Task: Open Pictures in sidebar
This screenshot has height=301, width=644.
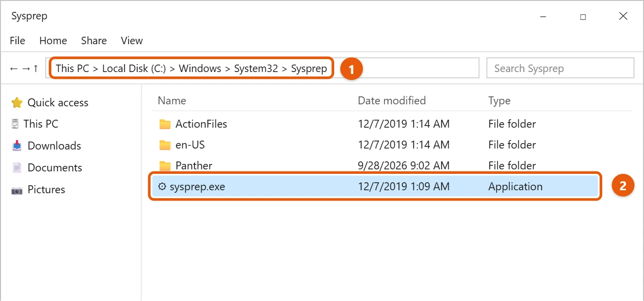Action: point(46,189)
